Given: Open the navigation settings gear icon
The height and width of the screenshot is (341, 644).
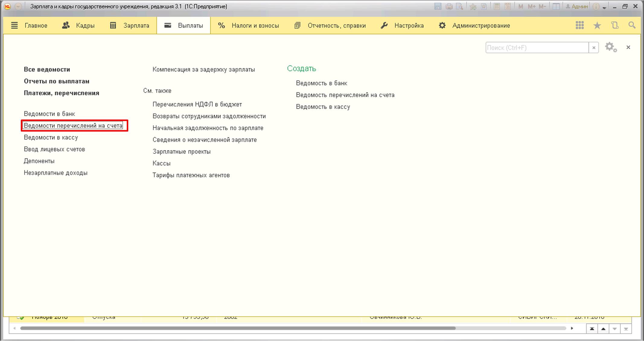Looking at the screenshot, I should pyautogui.click(x=611, y=47).
